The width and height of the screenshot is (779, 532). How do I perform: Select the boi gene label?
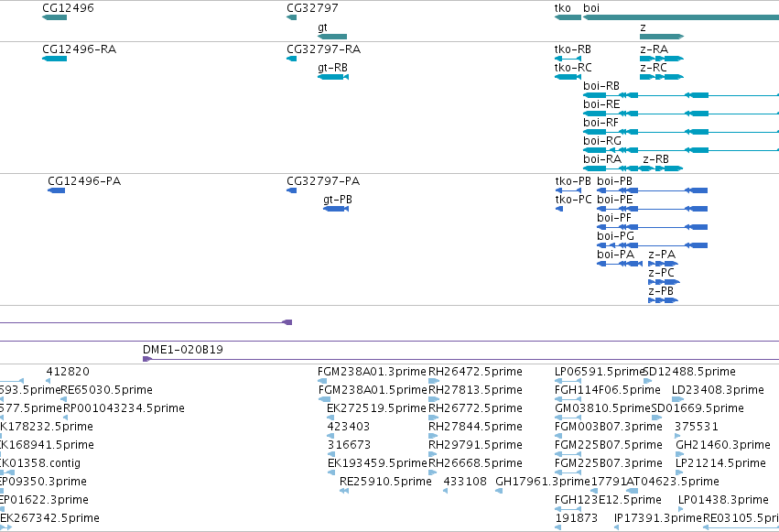(x=591, y=8)
